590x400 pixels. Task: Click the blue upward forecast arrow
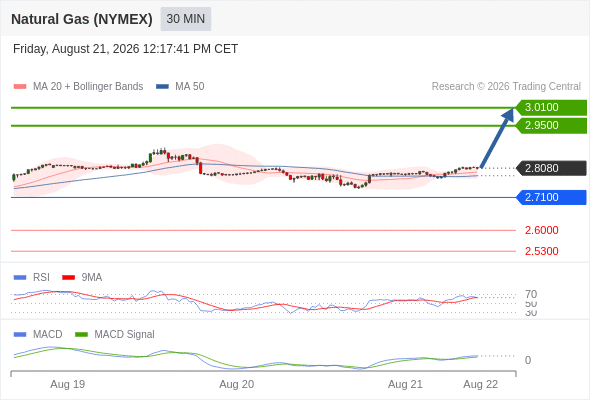[x=497, y=138]
